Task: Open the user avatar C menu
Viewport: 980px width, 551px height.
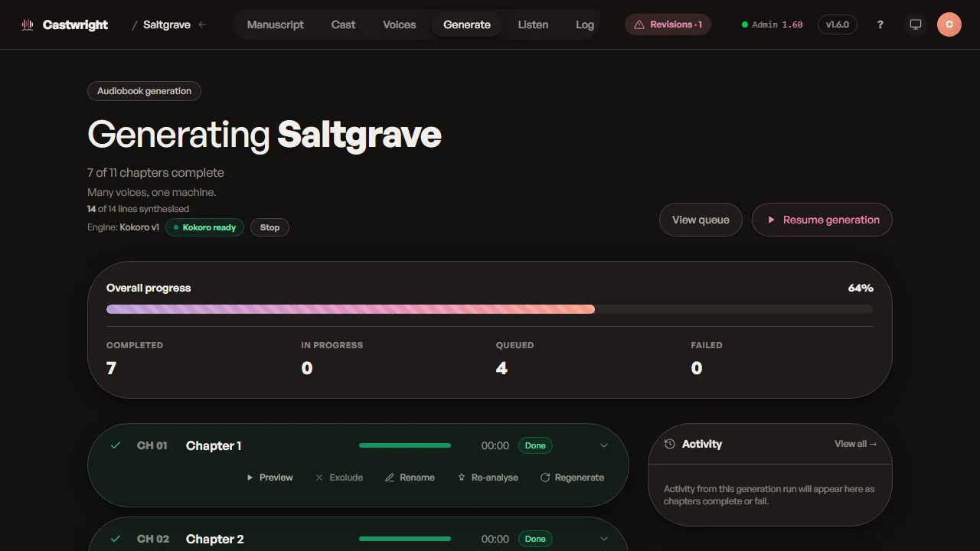Action: coord(949,24)
